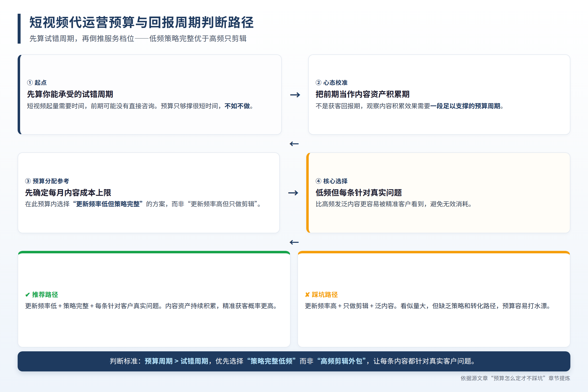Click the green checkmark icon beside 推荐路径
This screenshot has width=588, height=392.
coord(27,295)
